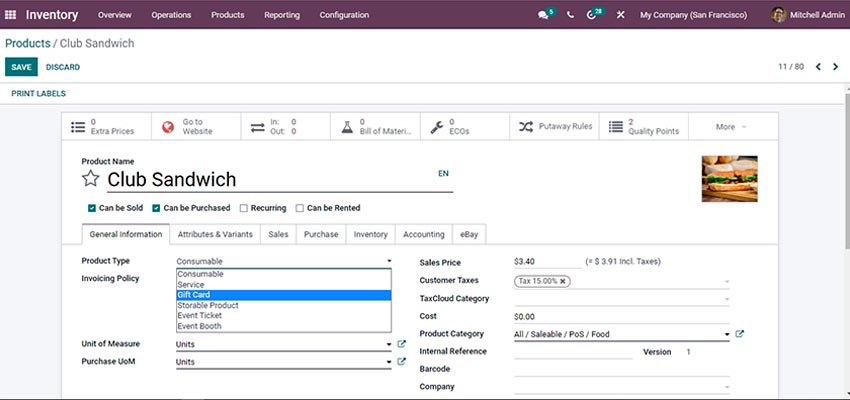The image size is (850, 400).
Task: Open company switcher My Company (San Francisco)
Action: 693,15
